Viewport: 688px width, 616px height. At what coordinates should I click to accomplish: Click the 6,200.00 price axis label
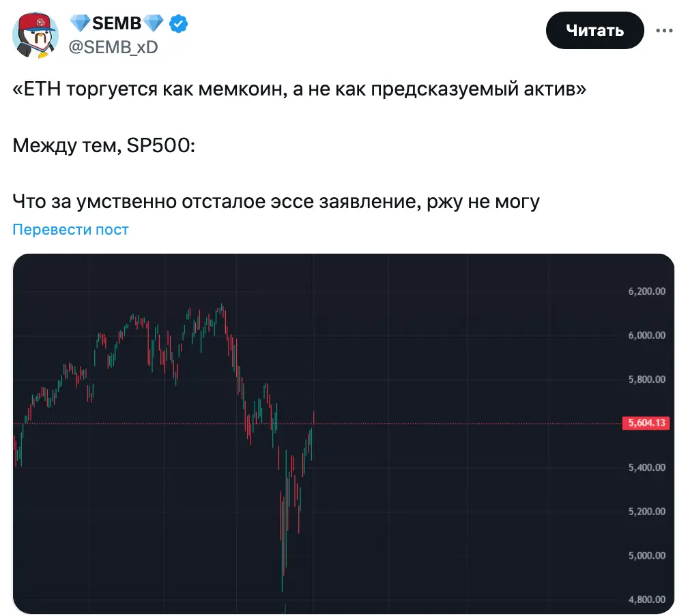(x=647, y=291)
